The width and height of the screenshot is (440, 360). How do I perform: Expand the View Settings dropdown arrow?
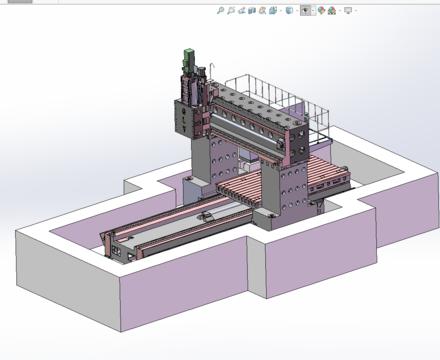coord(355,11)
